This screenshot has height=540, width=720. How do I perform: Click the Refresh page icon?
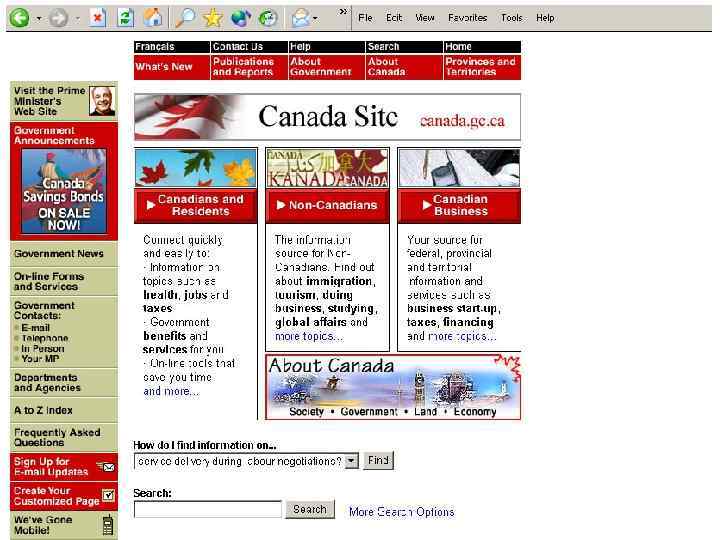pos(125,18)
